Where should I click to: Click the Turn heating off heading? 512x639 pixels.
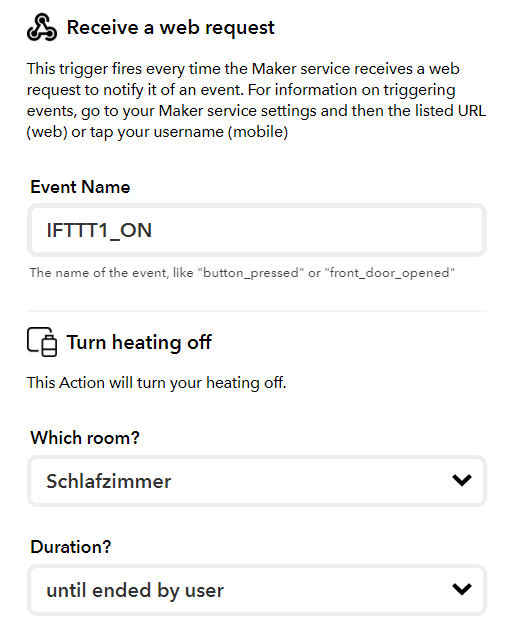tap(139, 342)
